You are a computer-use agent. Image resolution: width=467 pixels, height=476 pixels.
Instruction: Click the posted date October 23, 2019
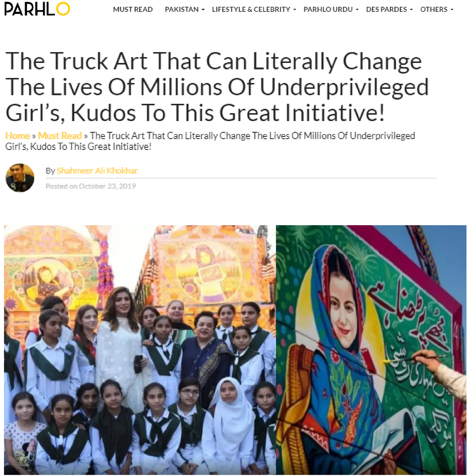pyautogui.click(x=107, y=186)
